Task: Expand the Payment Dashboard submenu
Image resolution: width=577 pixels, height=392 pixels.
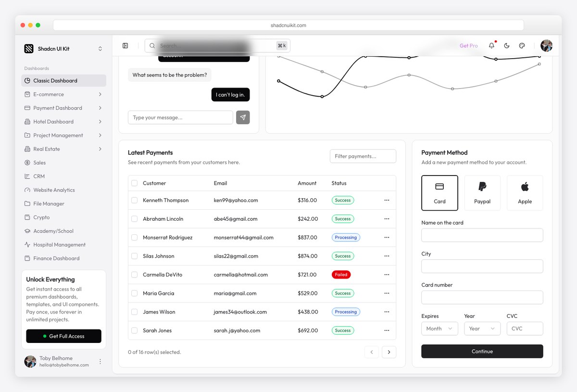Action: coord(100,108)
